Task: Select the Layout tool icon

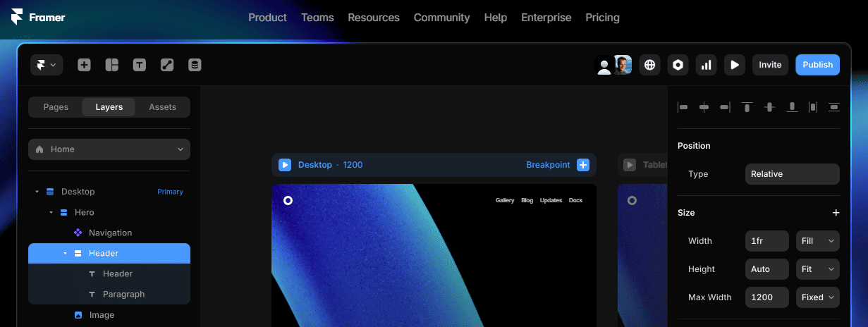Action: [111, 65]
